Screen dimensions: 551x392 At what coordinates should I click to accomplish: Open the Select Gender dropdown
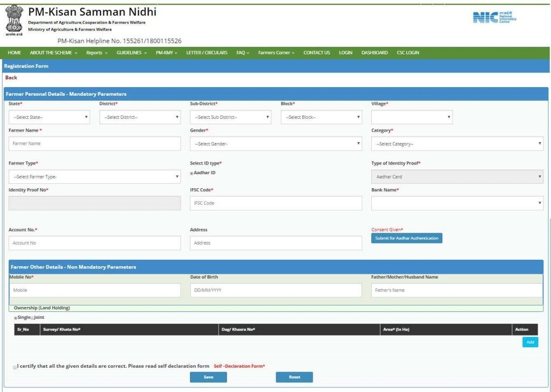[x=276, y=144]
